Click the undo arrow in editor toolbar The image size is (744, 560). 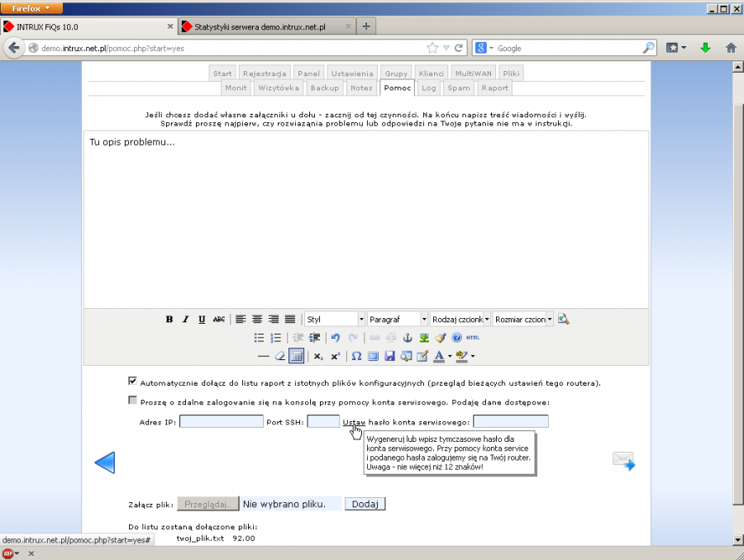pos(335,338)
